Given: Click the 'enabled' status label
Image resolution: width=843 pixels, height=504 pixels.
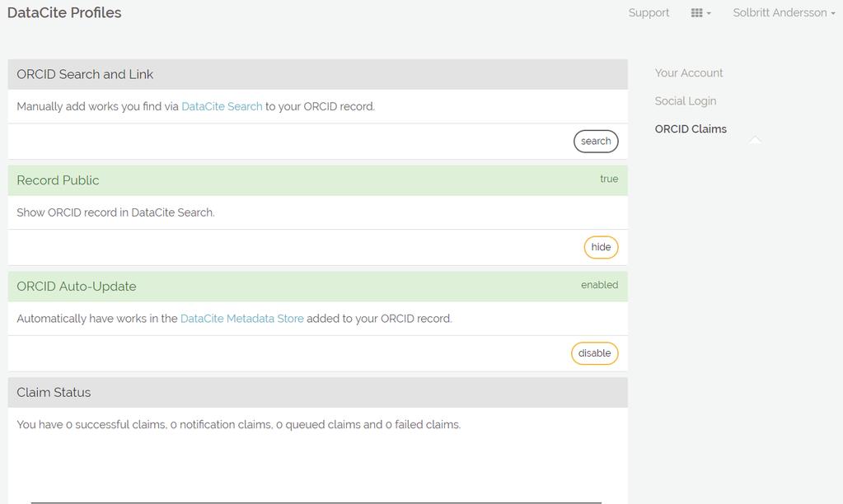Looking at the screenshot, I should (x=599, y=285).
